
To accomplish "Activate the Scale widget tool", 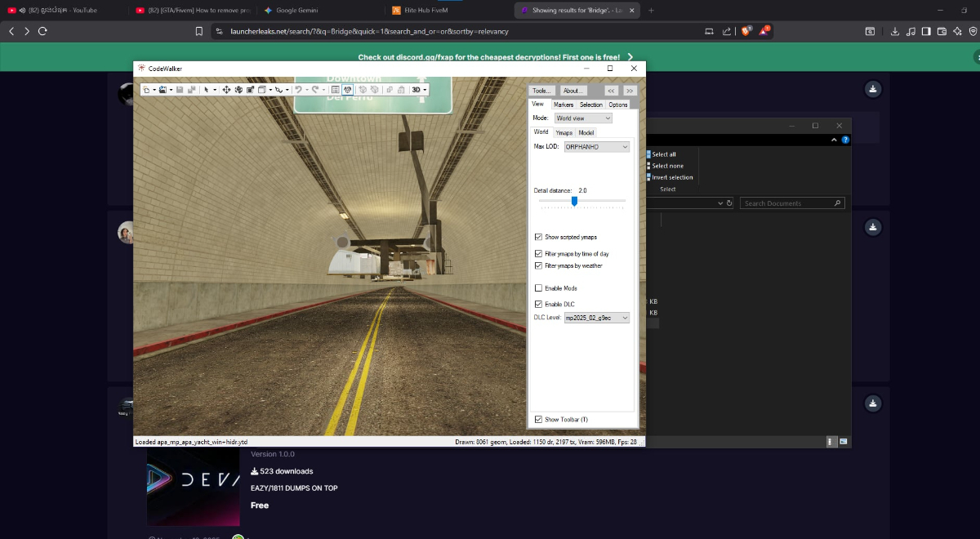I will click(x=251, y=89).
